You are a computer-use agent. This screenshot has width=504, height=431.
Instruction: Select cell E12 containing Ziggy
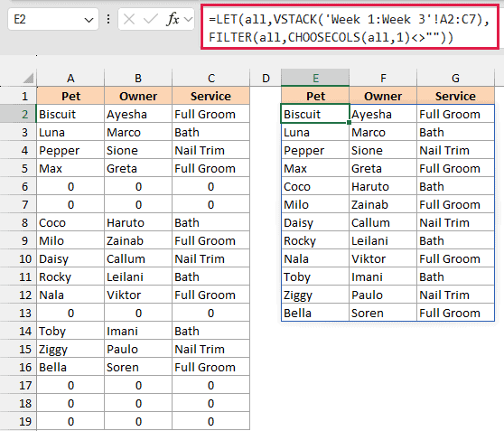tap(315, 295)
